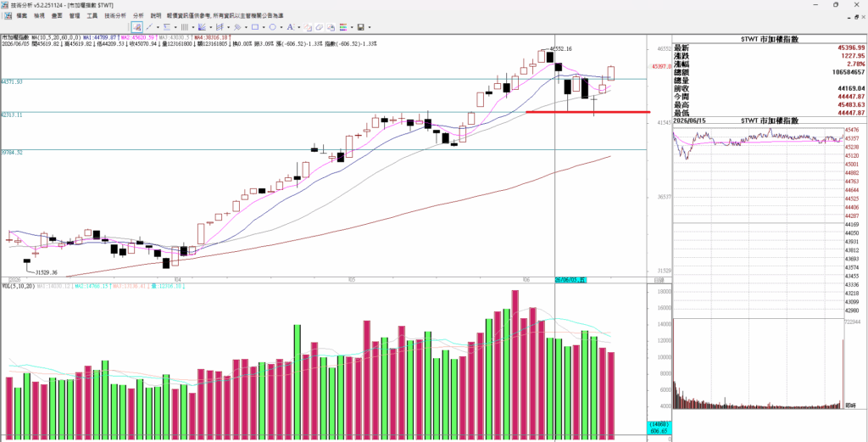
Task: Open the ellipse tool dropdown arrow
Action: pos(281,27)
